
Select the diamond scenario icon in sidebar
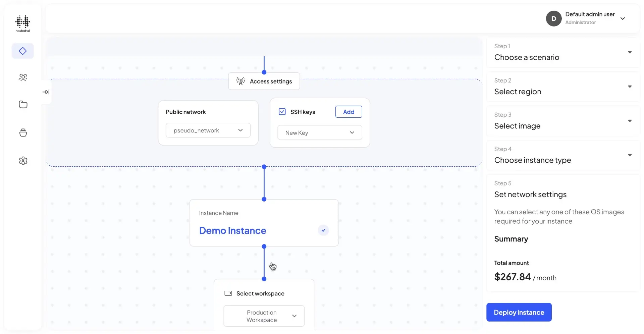click(x=23, y=51)
